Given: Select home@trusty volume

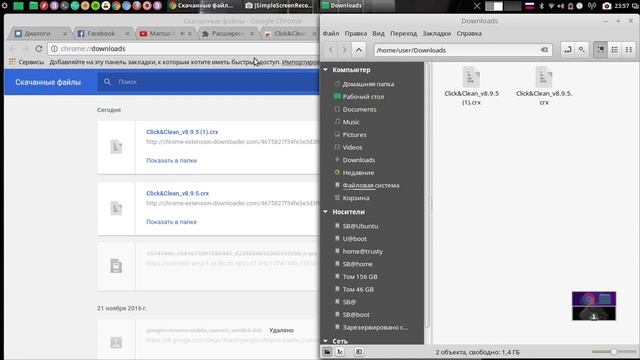Looking at the screenshot, I should point(362,251).
